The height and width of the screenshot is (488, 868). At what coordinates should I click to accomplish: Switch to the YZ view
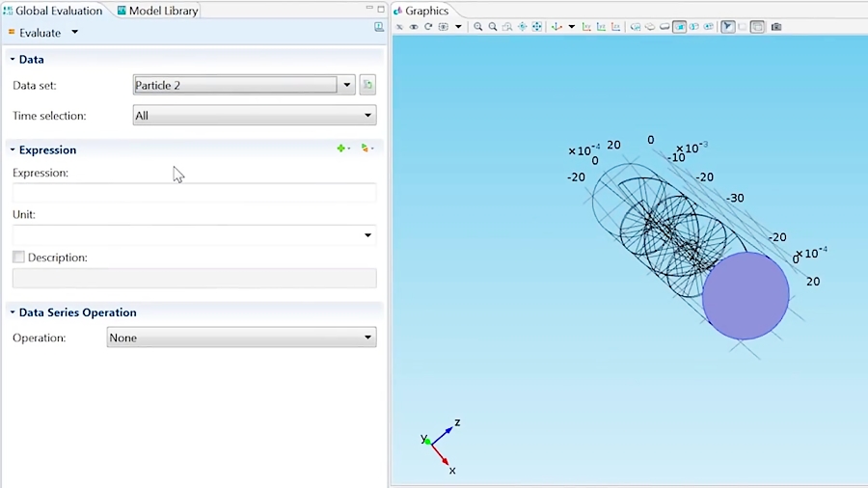(601, 27)
